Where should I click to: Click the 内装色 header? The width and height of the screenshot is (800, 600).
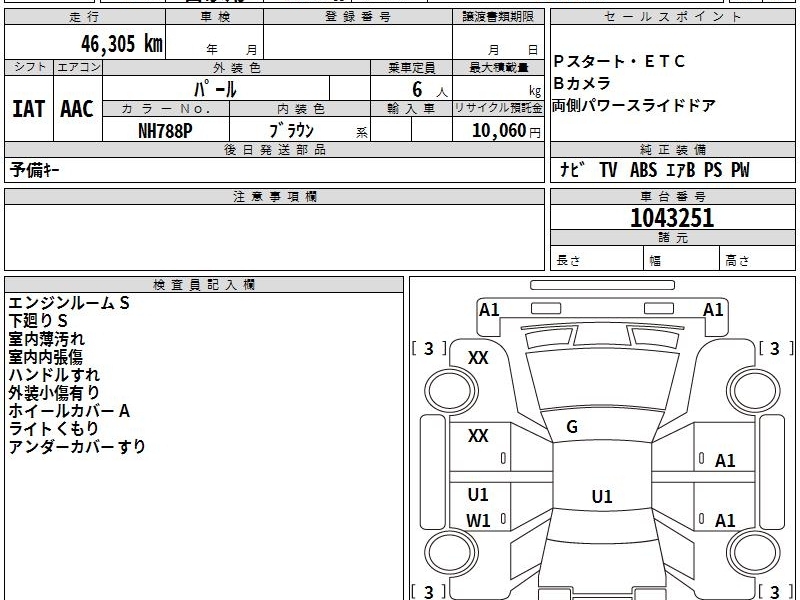click(300, 109)
